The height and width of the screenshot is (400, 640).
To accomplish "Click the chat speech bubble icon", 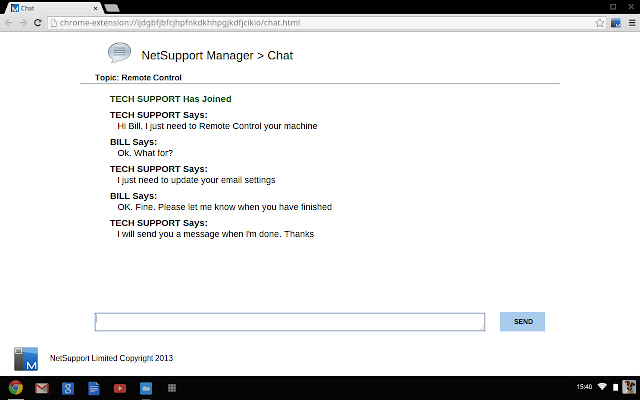I will click(119, 53).
